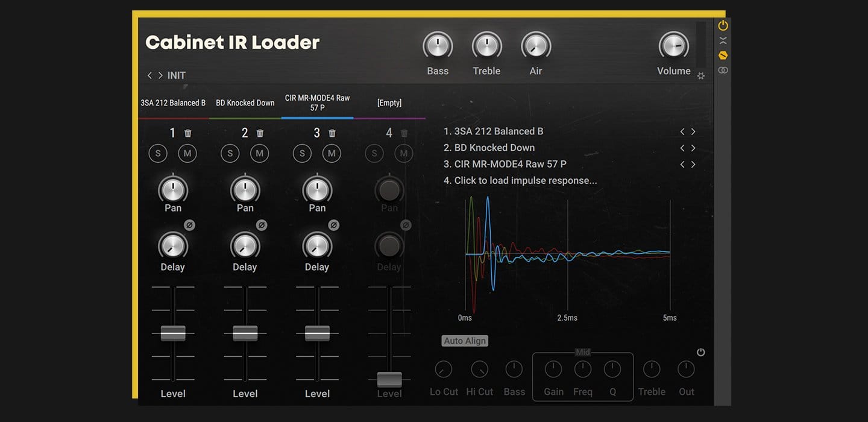Click the stereo link rings icon in sidebar
This screenshot has width=868, height=422.
(x=723, y=70)
